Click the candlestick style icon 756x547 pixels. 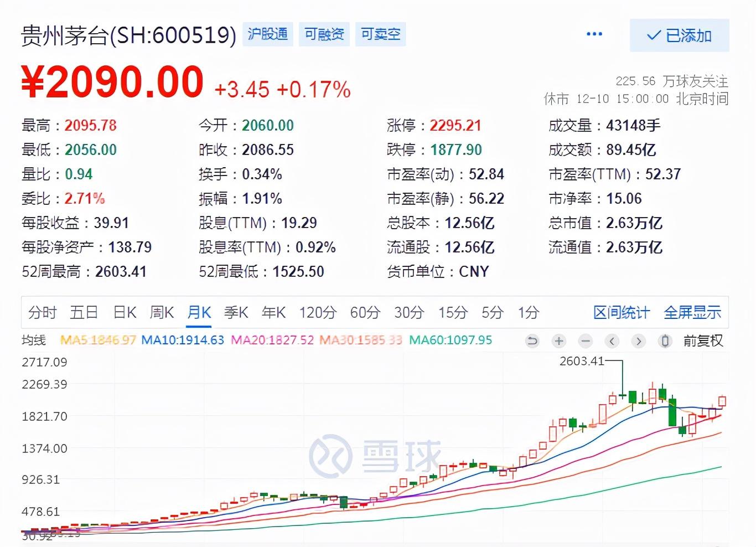pyautogui.click(x=665, y=341)
